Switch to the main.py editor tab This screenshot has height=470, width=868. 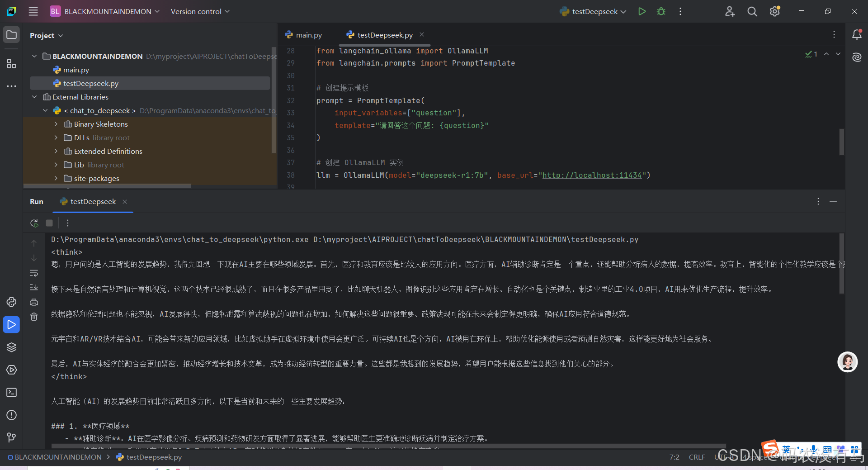(x=308, y=35)
